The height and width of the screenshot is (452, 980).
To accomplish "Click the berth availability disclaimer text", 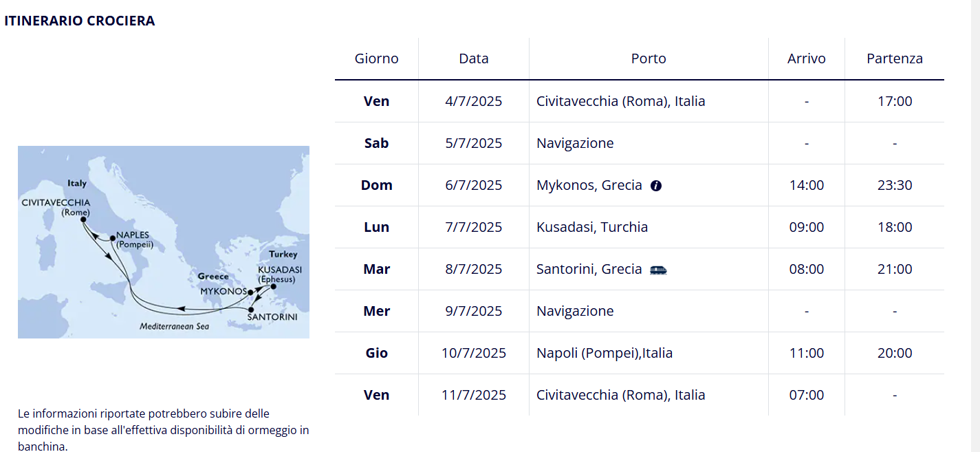I will point(164,430).
